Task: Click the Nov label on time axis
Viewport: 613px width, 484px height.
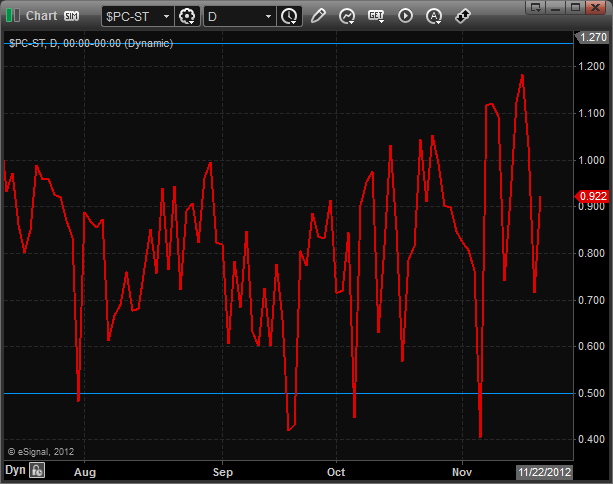Action: (462, 472)
